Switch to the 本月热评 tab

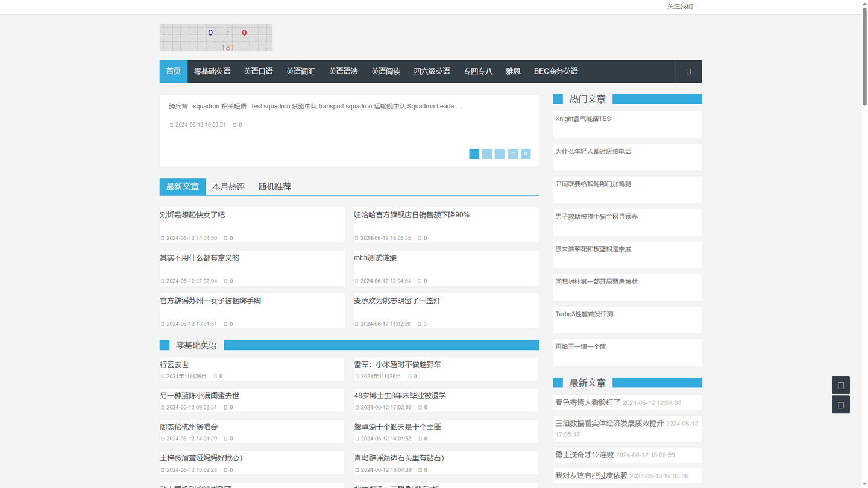pyautogui.click(x=228, y=187)
